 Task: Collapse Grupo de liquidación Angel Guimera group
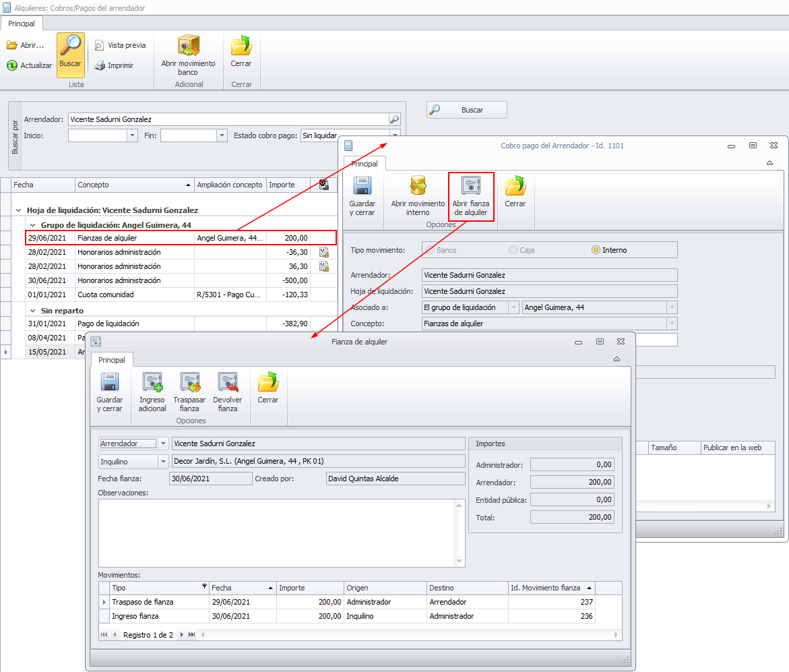(x=32, y=224)
